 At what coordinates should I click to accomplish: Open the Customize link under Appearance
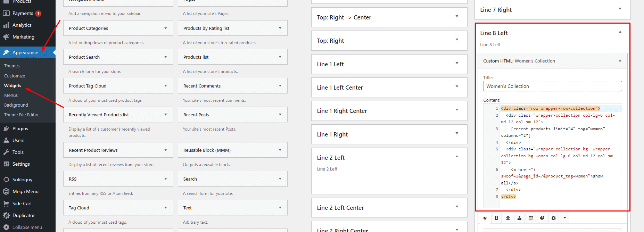pyautogui.click(x=15, y=76)
